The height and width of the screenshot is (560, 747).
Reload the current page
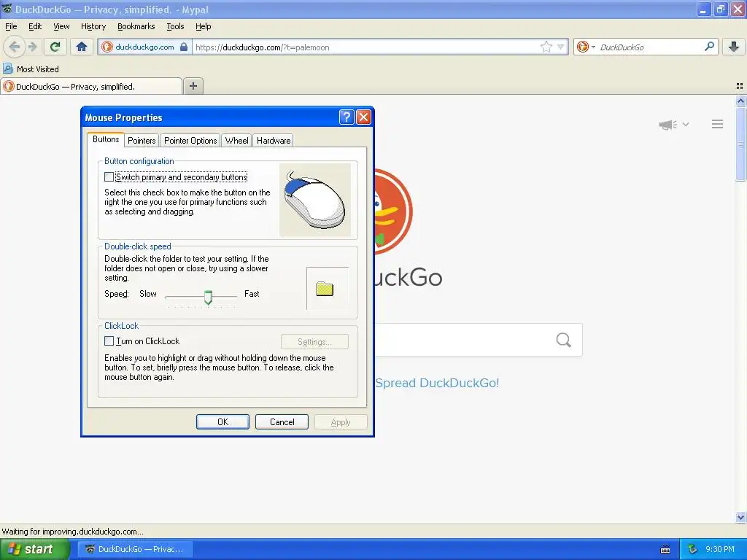pos(55,47)
